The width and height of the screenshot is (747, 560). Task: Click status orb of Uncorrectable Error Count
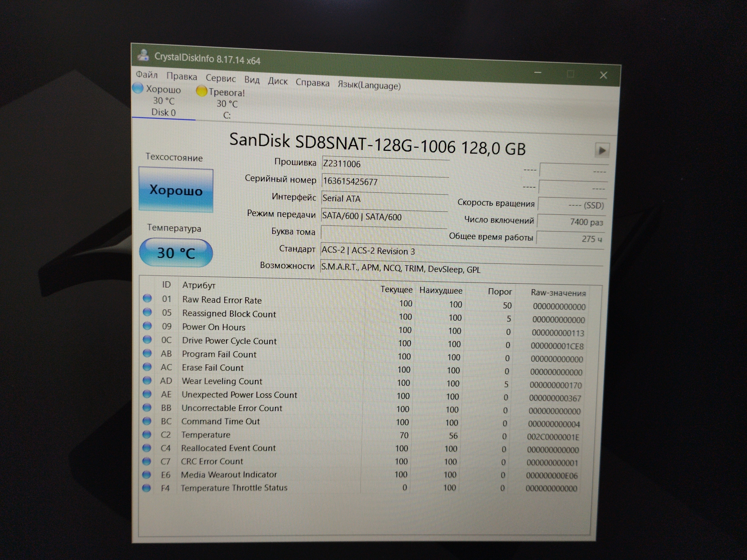[147, 407]
